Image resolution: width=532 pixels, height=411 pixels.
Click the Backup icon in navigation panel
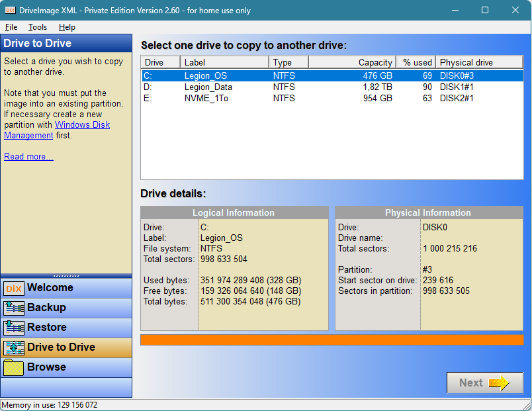click(x=14, y=308)
